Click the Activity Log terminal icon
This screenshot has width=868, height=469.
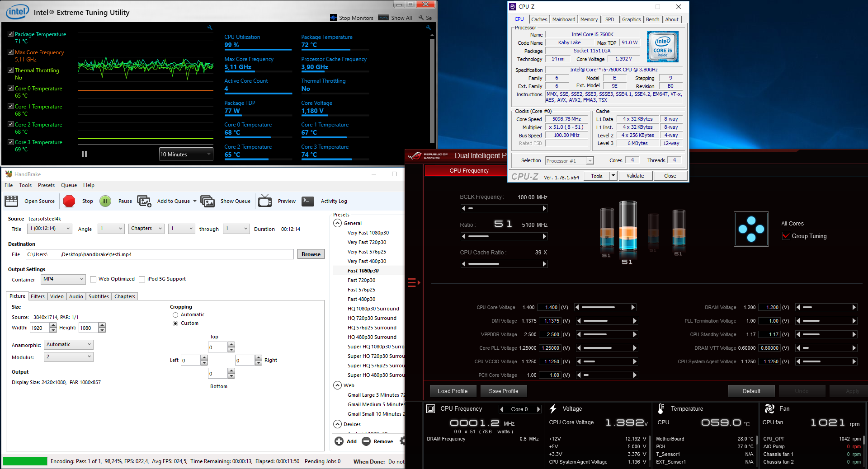coord(308,201)
